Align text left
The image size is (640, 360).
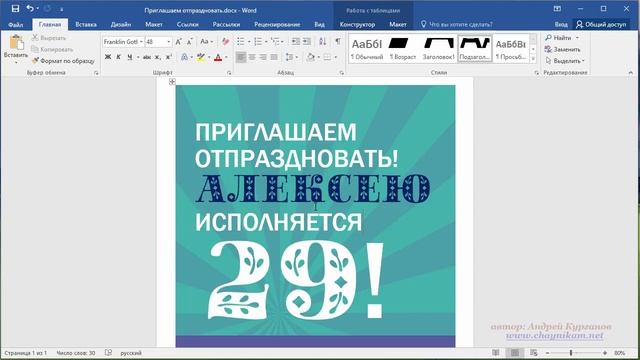(241, 57)
